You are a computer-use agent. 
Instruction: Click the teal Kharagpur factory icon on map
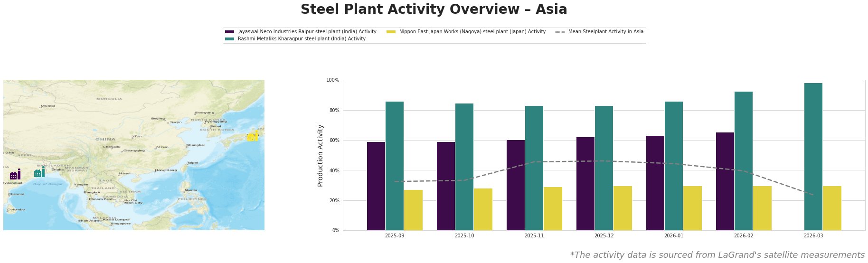click(x=39, y=172)
